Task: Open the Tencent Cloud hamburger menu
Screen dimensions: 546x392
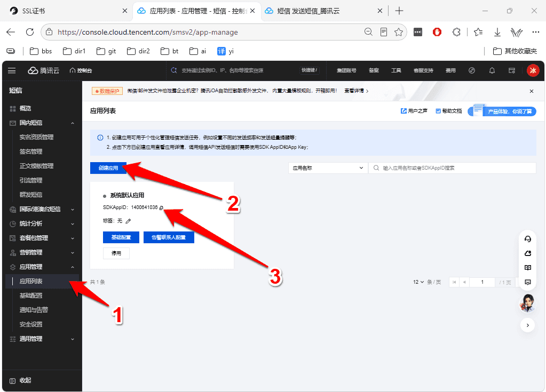Action: pyautogui.click(x=12, y=70)
